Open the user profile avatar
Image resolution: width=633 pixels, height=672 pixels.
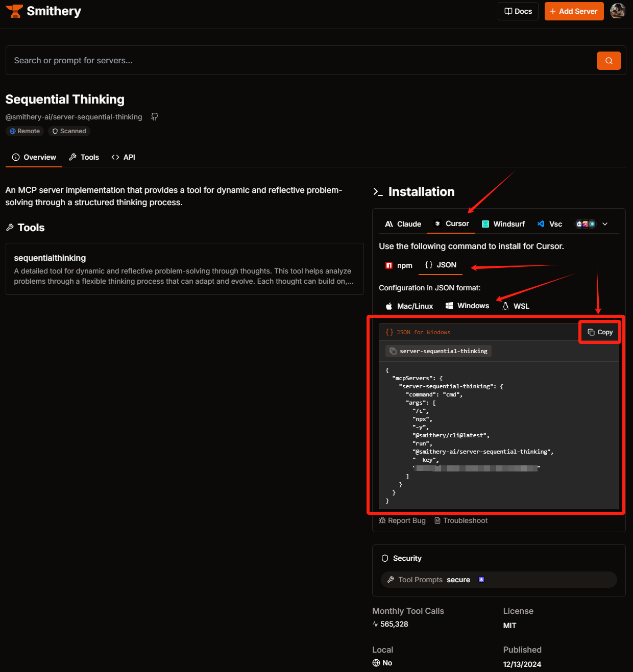pyautogui.click(x=618, y=11)
